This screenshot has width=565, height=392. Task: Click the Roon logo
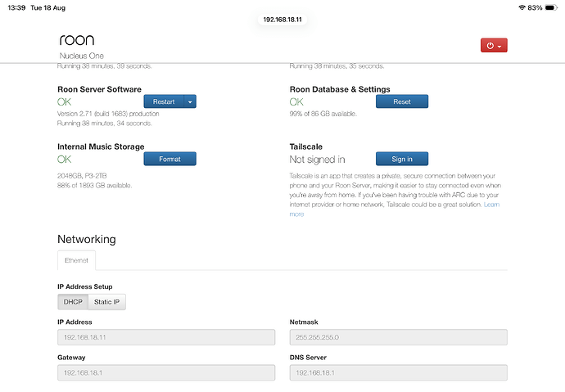[x=77, y=40]
